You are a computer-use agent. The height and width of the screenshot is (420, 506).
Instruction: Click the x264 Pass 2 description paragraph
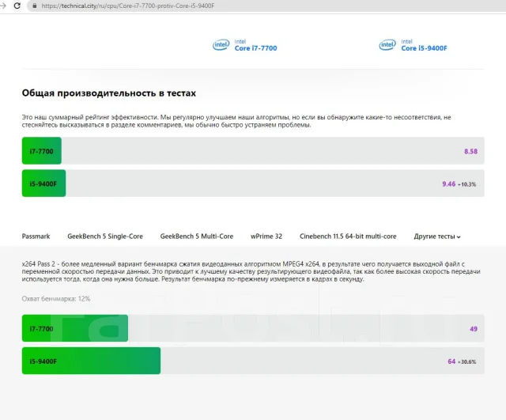[251, 271]
